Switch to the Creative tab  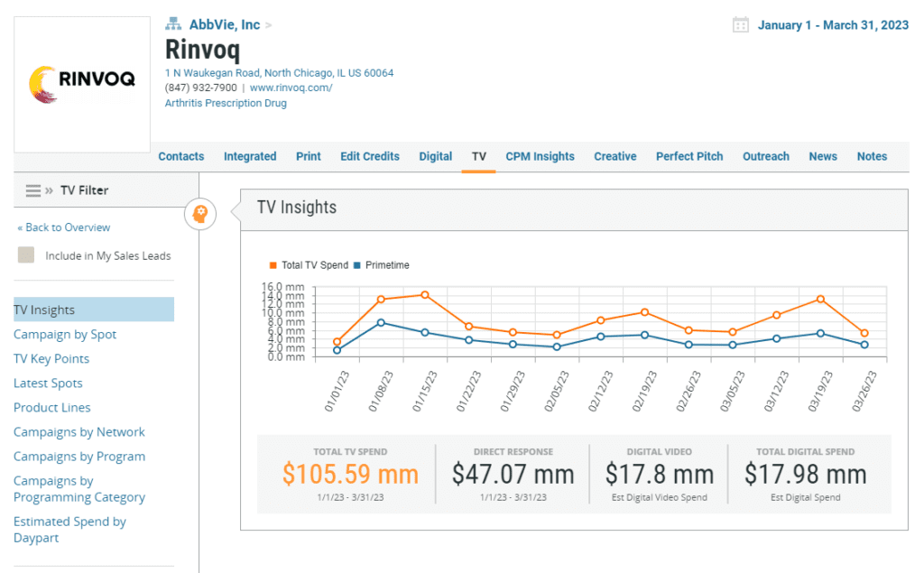coord(615,156)
